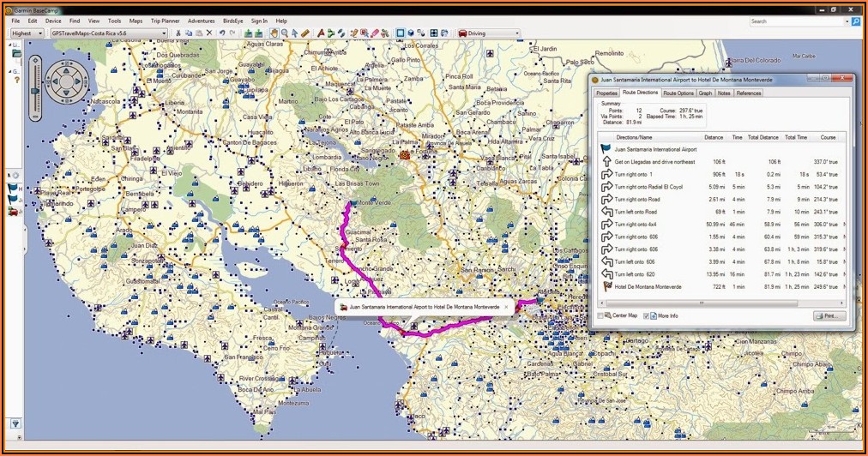This screenshot has height=456, width=868.
Task: Open the Trip Planner menu
Action: [x=165, y=21]
